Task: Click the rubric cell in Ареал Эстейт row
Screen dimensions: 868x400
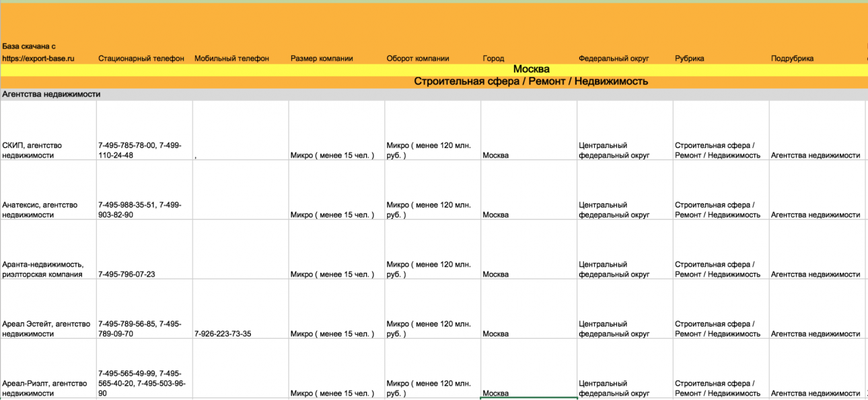Action: point(721,309)
